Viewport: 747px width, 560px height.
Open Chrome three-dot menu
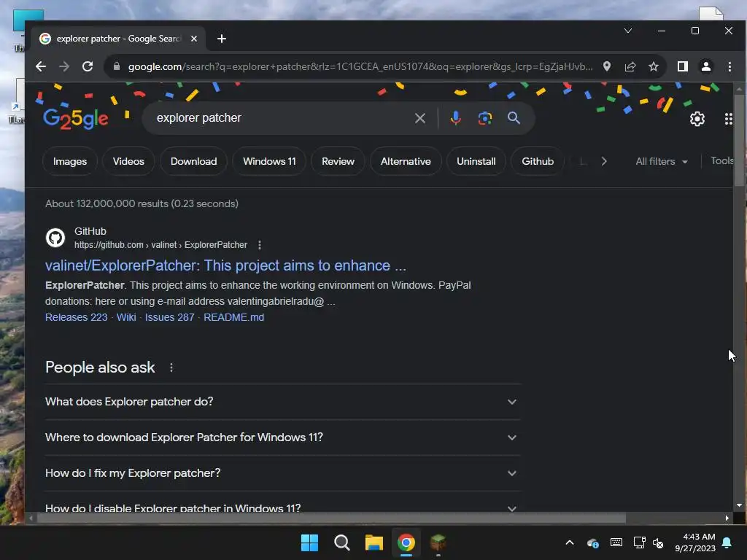coord(729,66)
